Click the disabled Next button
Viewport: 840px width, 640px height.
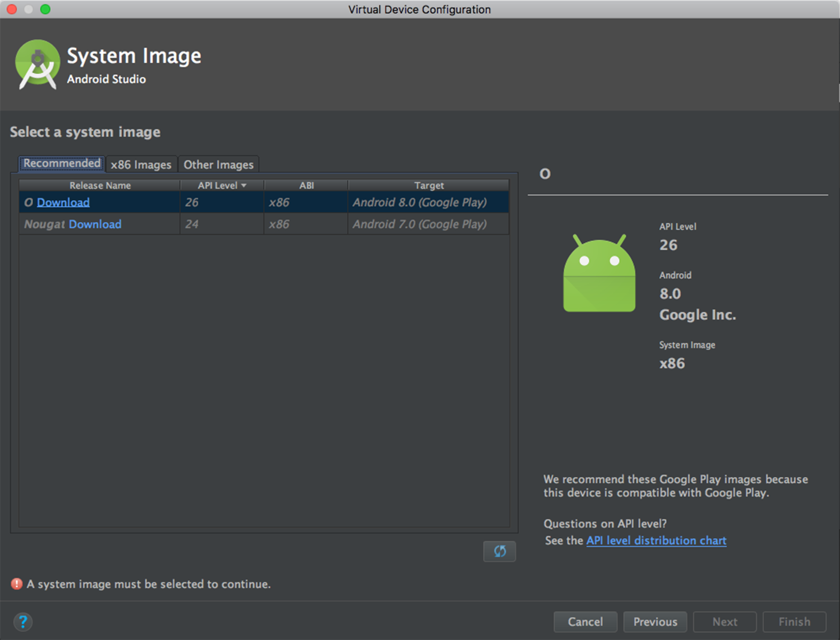click(x=725, y=622)
